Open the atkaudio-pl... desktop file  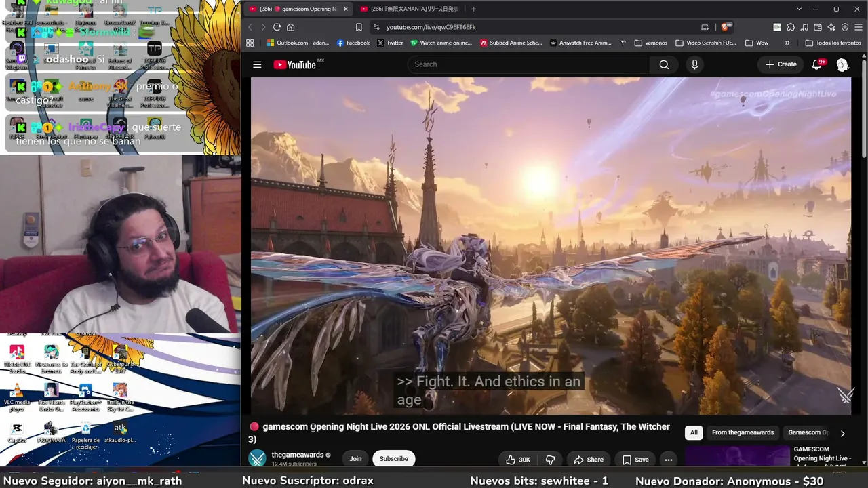pyautogui.click(x=121, y=432)
